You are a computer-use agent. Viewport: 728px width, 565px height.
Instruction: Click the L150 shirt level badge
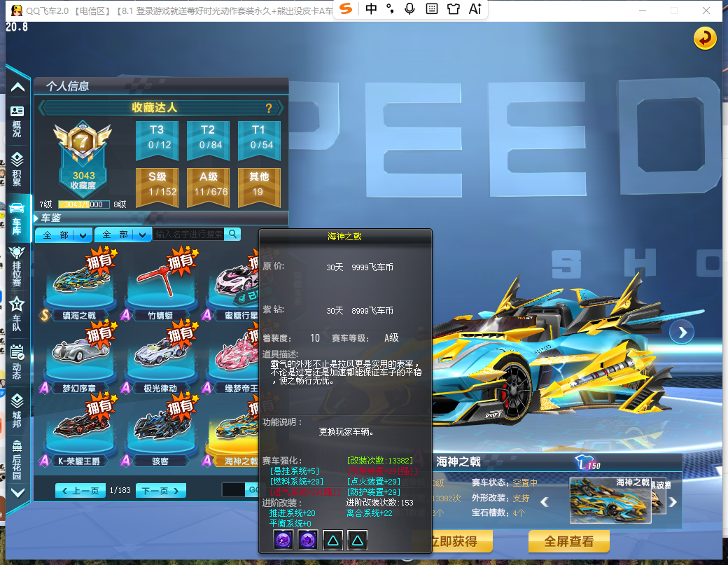tap(588, 463)
